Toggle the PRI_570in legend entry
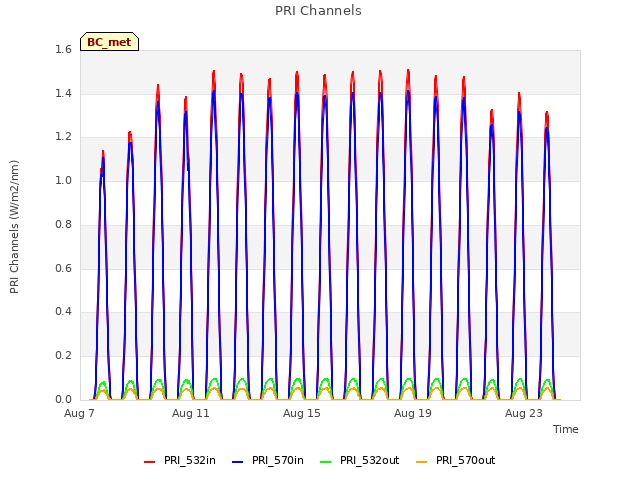640x480 pixels. coord(268,461)
